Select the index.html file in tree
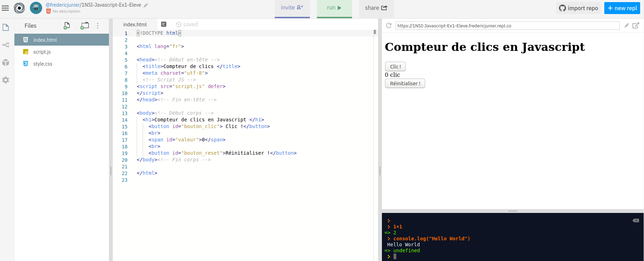 [x=61, y=40]
